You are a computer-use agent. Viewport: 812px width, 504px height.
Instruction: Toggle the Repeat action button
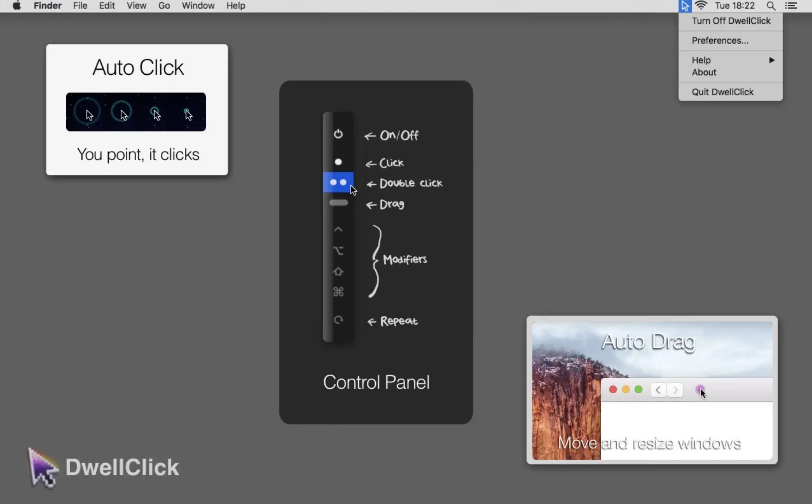(x=338, y=320)
